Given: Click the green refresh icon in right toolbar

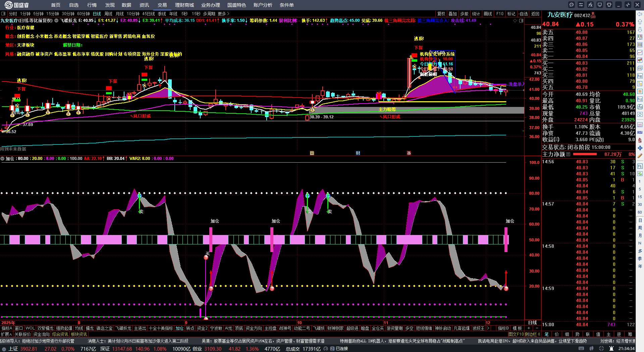Looking at the screenshot, I should tap(640, 174).
